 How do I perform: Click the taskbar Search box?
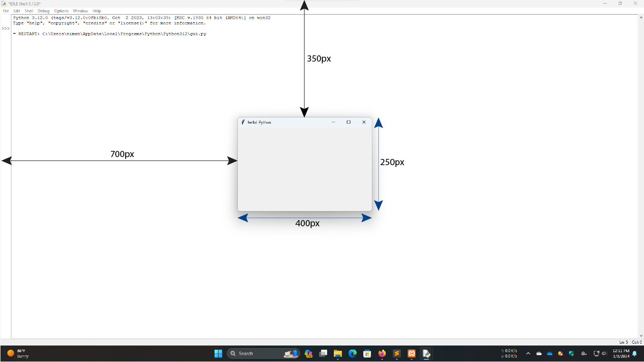[x=263, y=354]
